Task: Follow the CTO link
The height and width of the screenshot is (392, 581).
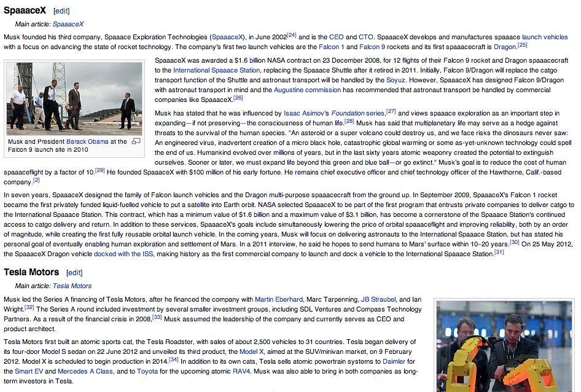Action: pos(365,37)
